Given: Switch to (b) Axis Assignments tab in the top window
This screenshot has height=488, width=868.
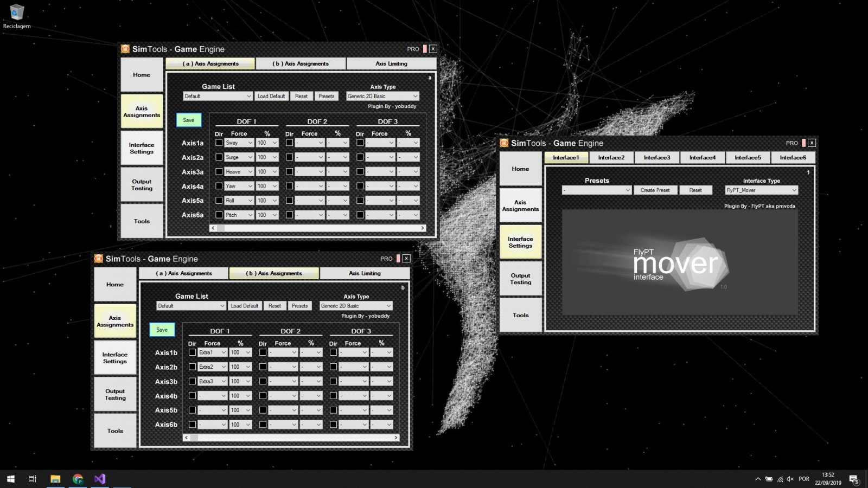Looking at the screenshot, I should 301,63.
